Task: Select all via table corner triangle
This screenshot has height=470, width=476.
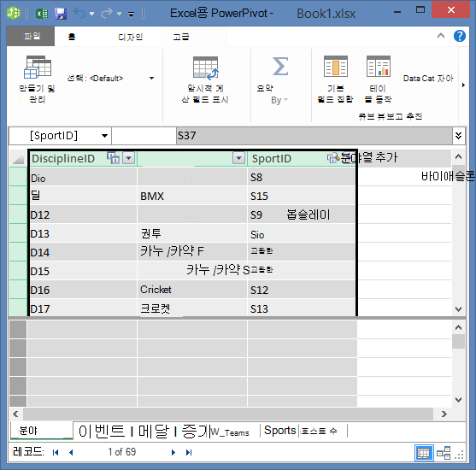Action: pos(18,158)
